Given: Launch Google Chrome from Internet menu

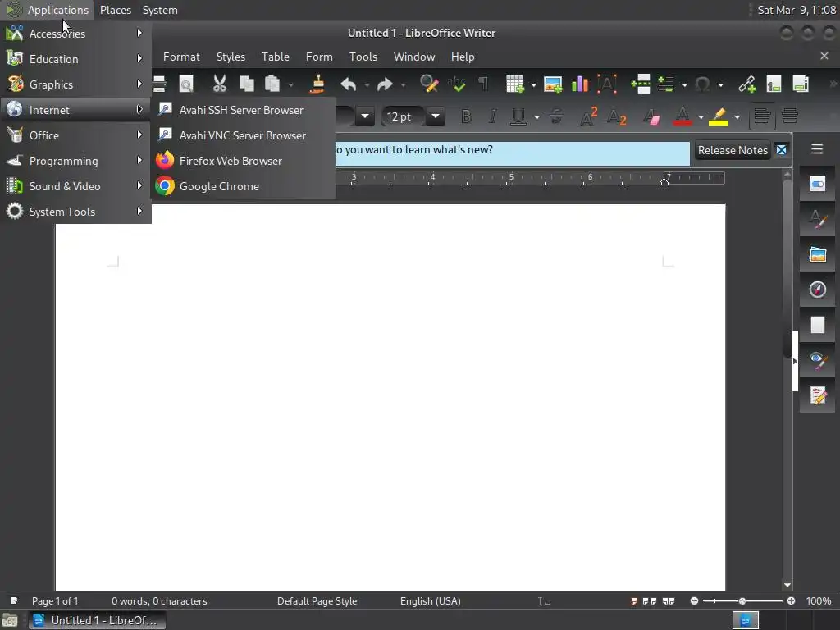Looking at the screenshot, I should pyautogui.click(x=244, y=186).
